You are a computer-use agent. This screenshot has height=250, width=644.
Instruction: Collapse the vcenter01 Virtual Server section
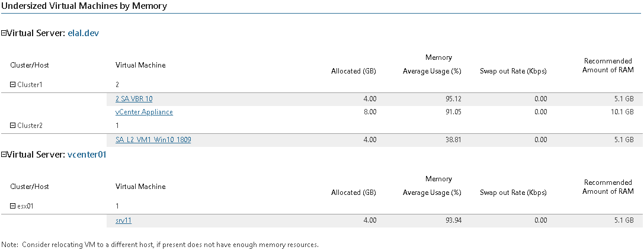pyautogui.click(x=4, y=155)
